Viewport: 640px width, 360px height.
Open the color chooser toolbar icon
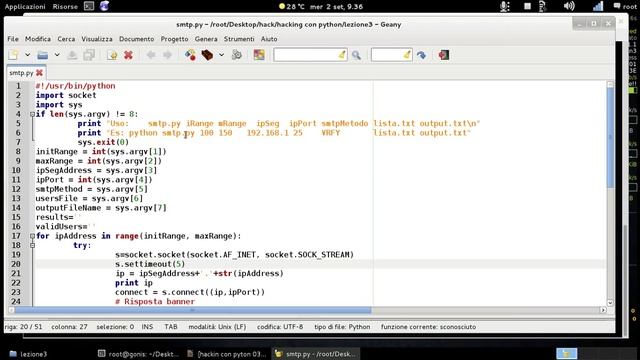point(259,55)
